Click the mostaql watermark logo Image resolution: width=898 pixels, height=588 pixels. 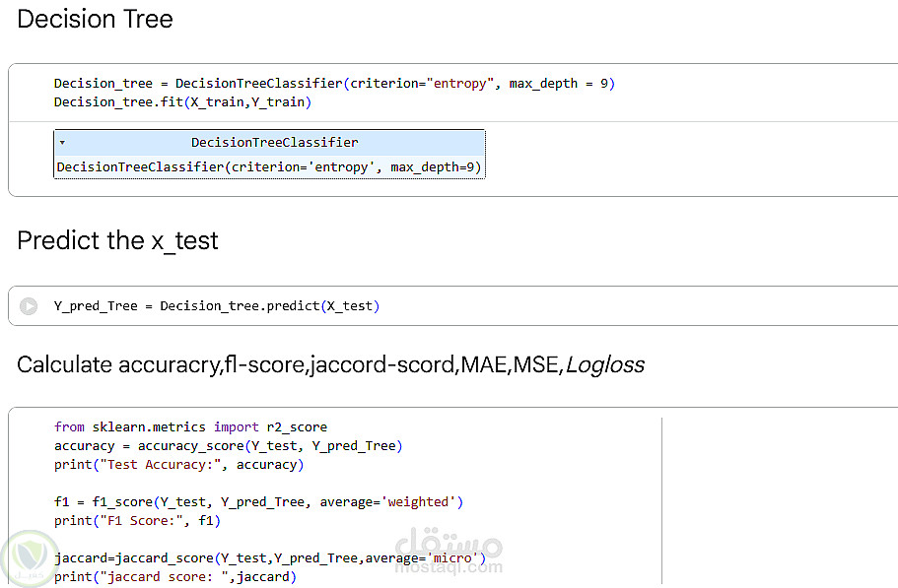tap(449, 554)
